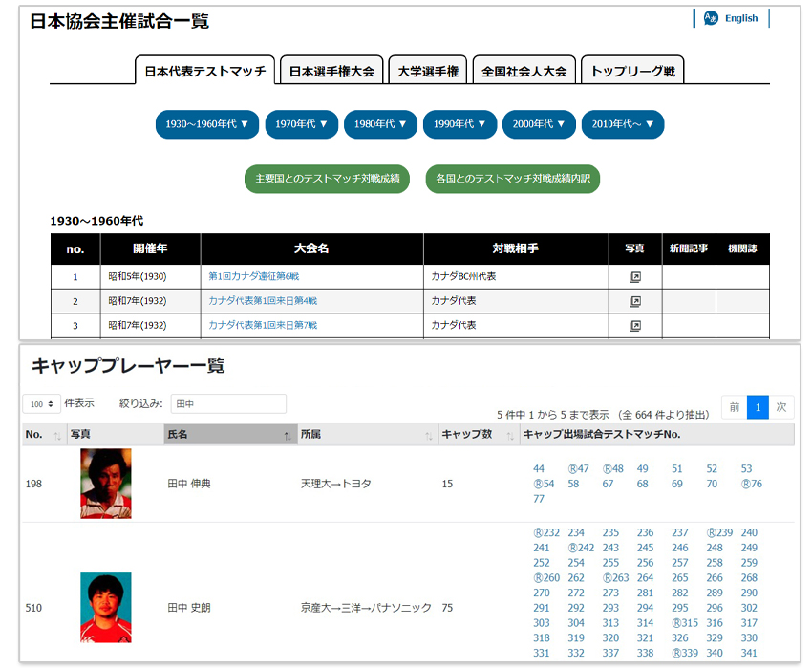The width and height of the screenshot is (812, 669).
Task: Open photo icon for match no. 3
Action: coord(634,325)
